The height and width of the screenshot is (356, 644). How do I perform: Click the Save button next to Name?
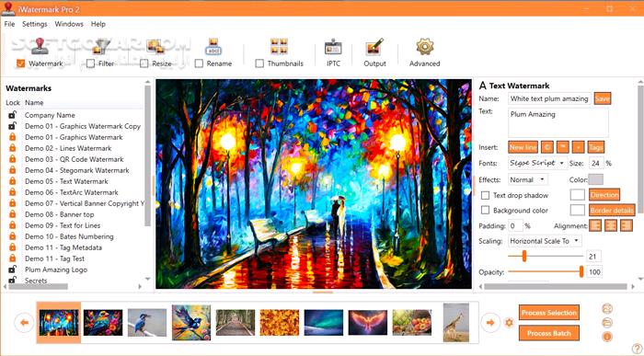pos(602,98)
